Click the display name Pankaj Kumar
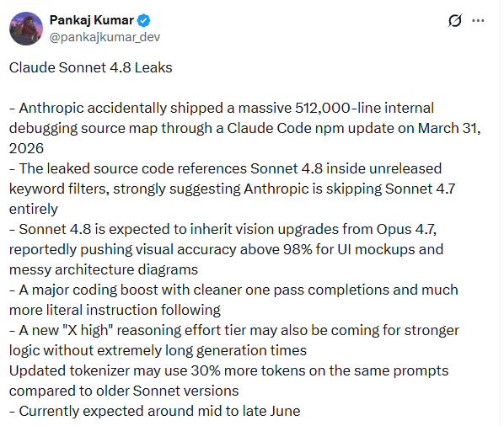Screen dimensions: 504x426 click(92, 20)
